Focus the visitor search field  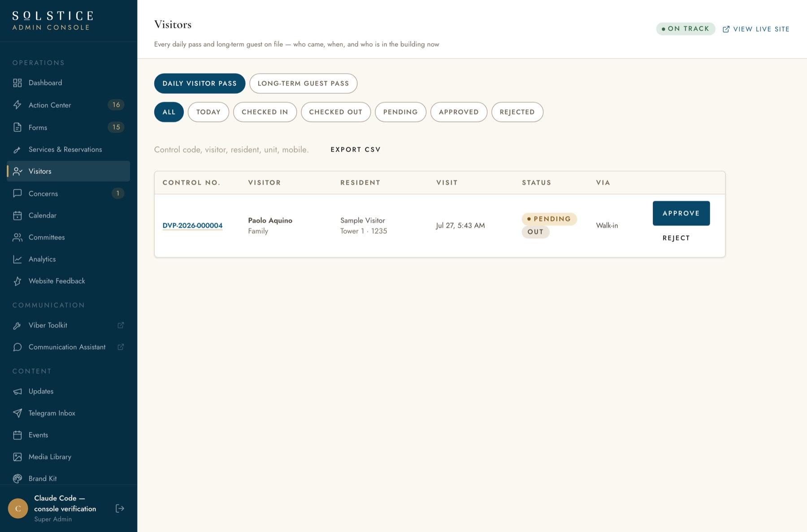tap(231, 150)
